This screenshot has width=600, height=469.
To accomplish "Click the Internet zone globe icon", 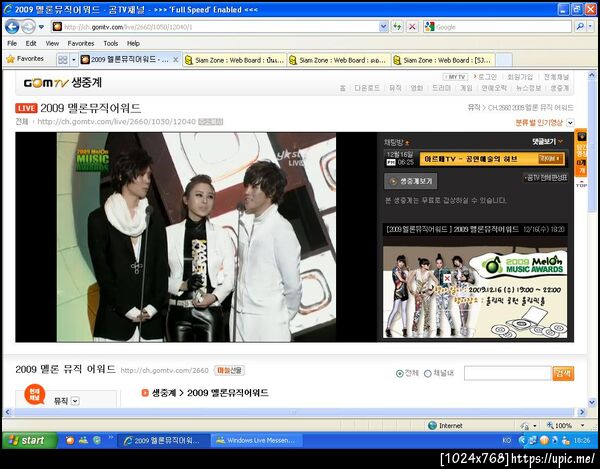I will pos(432,425).
